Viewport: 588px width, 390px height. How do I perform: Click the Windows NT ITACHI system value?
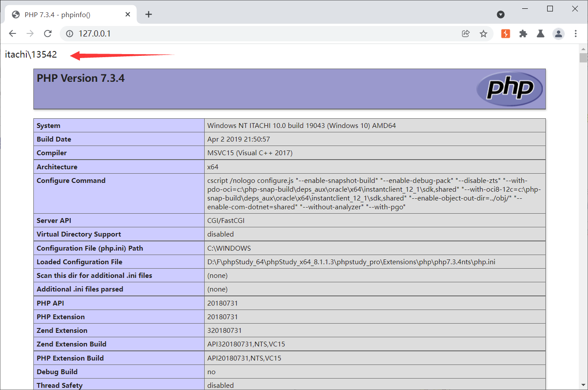(x=302, y=126)
